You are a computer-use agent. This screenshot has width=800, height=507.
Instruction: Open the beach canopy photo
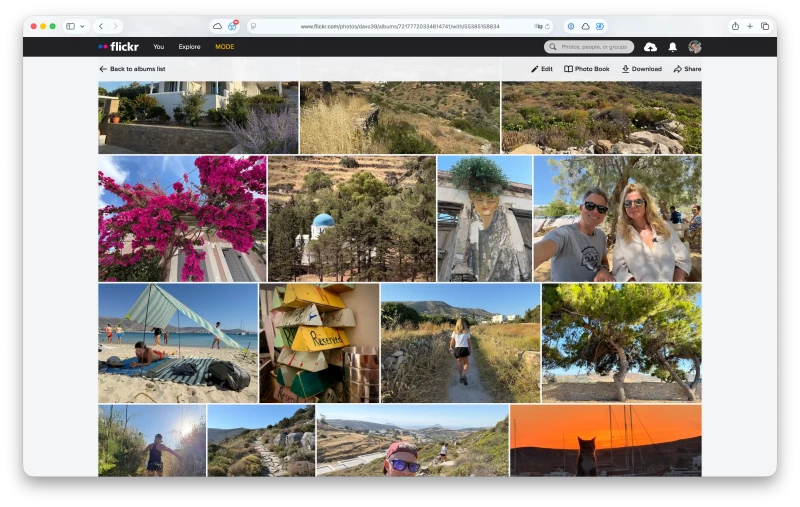pyautogui.click(x=178, y=343)
